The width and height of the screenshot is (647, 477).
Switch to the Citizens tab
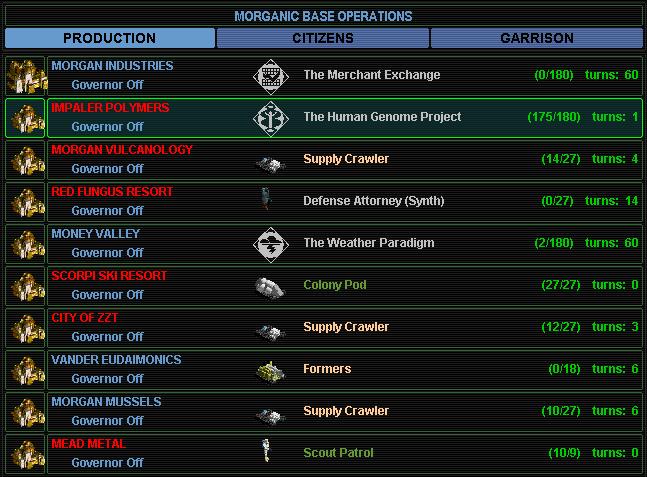pos(323,38)
